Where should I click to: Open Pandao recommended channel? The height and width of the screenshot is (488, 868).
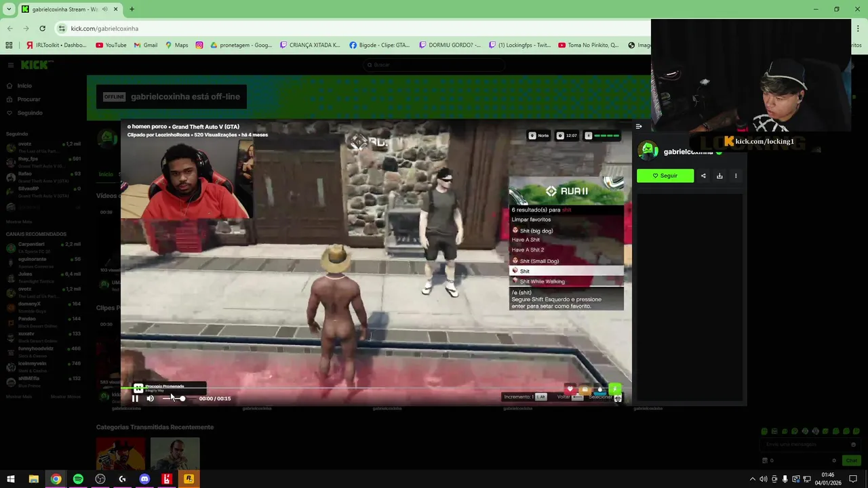[43, 322]
